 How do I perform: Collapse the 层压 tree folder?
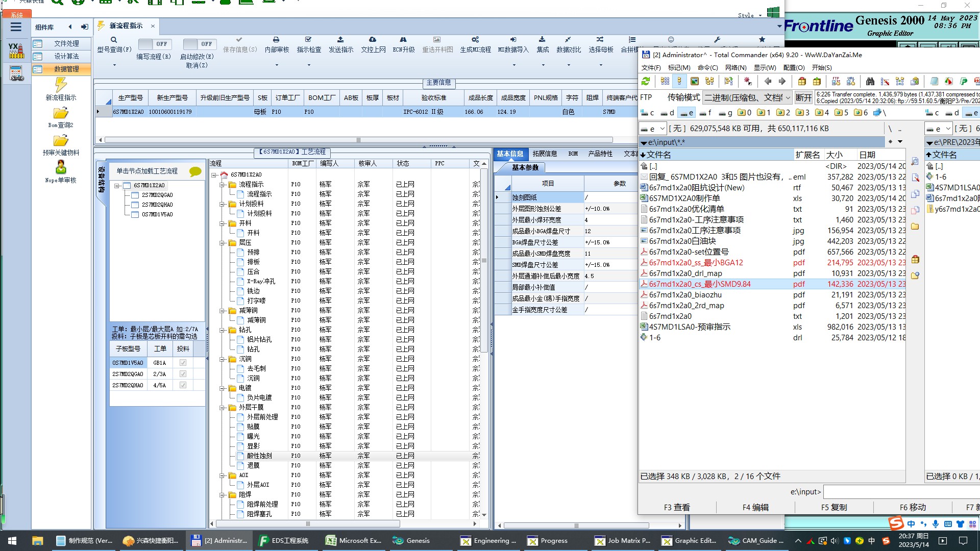click(x=223, y=243)
